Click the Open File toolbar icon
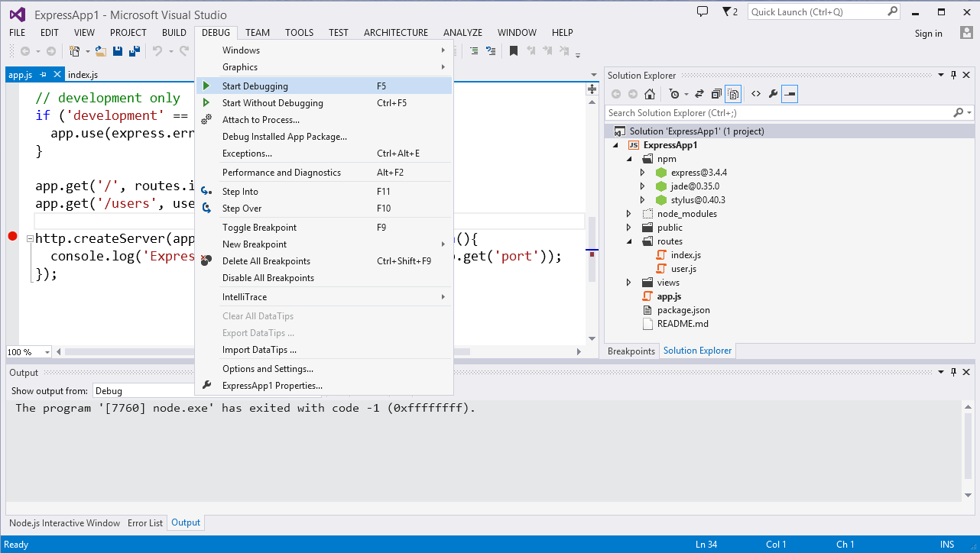The image size is (980, 553). pyautogui.click(x=101, y=51)
